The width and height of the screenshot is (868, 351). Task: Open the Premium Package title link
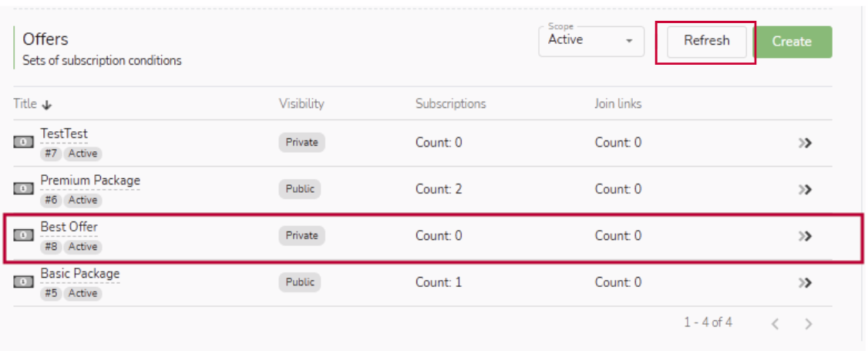(x=90, y=181)
